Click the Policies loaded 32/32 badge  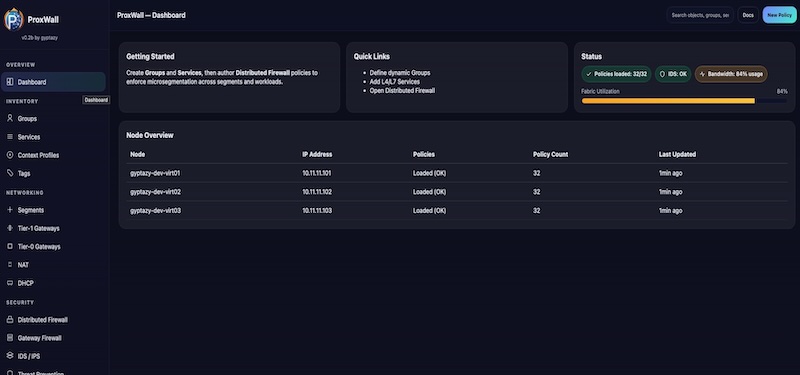[616, 74]
